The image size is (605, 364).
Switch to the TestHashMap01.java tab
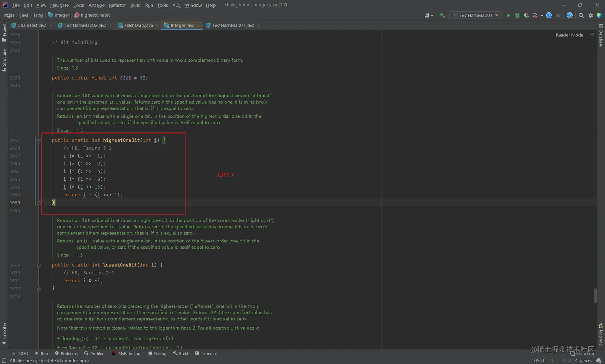pos(233,25)
